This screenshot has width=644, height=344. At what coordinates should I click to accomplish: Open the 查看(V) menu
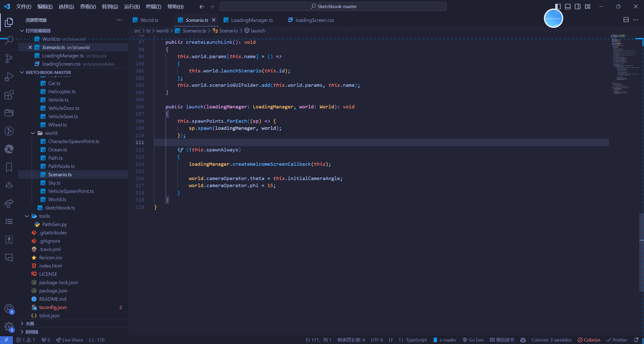click(88, 7)
